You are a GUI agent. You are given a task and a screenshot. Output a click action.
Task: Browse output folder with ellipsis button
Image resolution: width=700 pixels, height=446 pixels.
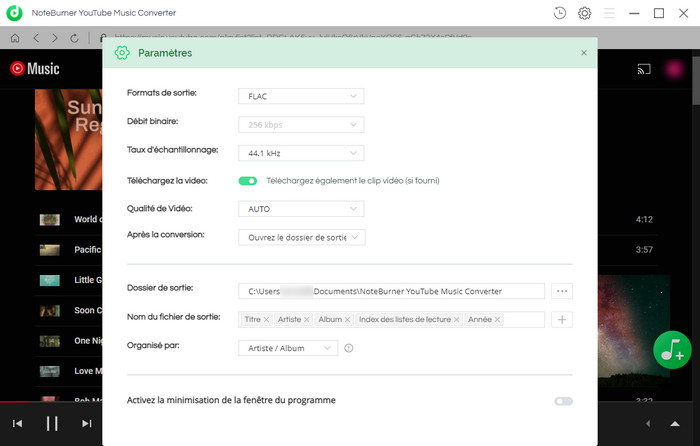[x=562, y=291]
